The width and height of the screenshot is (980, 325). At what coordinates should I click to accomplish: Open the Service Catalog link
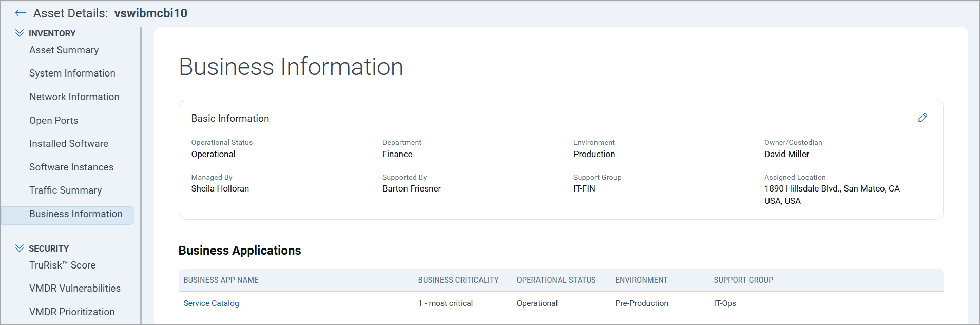tap(211, 303)
